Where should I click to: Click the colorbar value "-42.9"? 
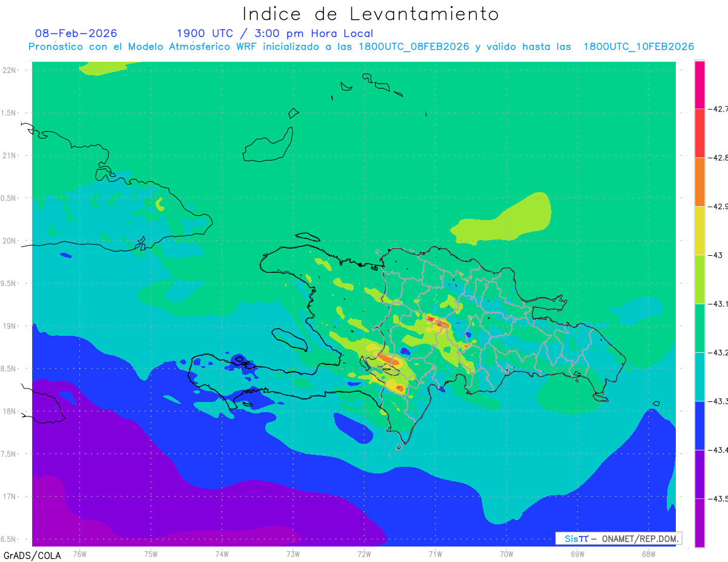pos(718,206)
